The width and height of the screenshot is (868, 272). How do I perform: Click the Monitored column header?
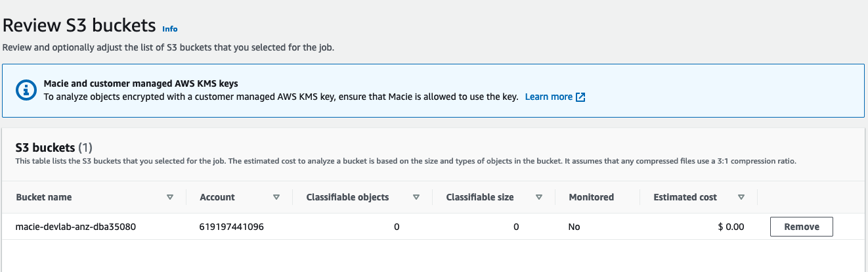pyautogui.click(x=592, y=197)
